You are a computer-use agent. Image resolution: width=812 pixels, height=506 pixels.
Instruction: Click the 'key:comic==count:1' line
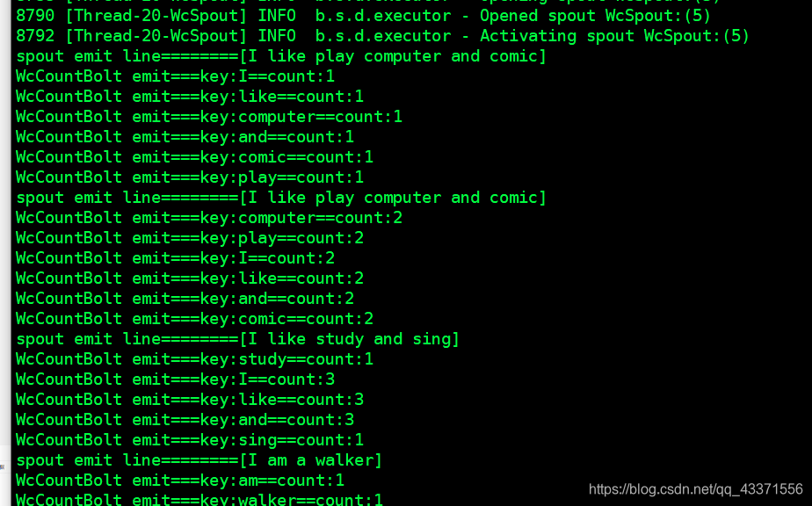pyautogui.click(x=195, y=157)
